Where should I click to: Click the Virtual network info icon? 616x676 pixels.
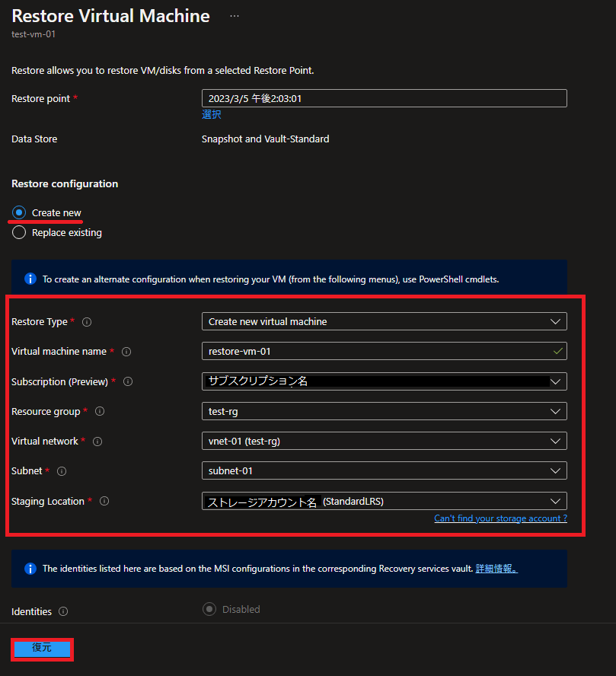coord(97,442)
